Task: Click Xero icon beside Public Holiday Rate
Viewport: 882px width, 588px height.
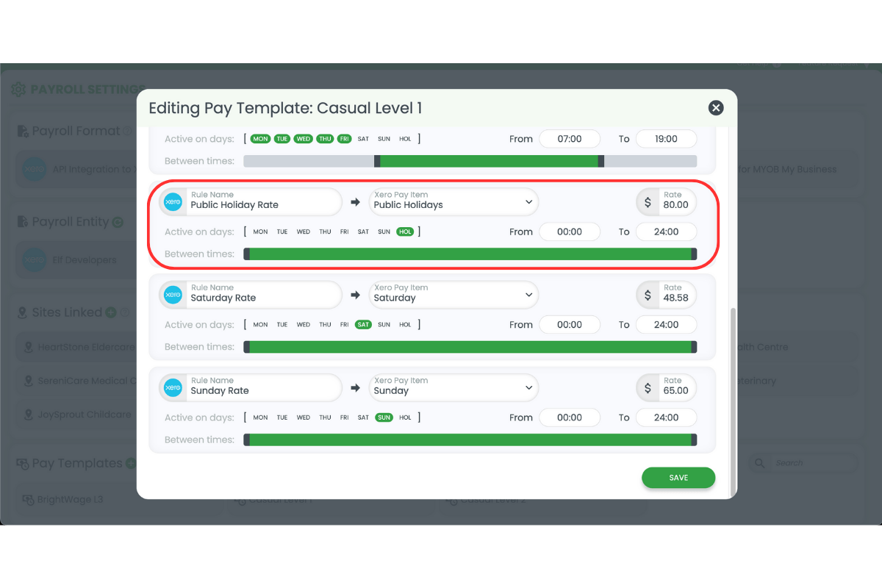Action: click(x=173, y=201)
